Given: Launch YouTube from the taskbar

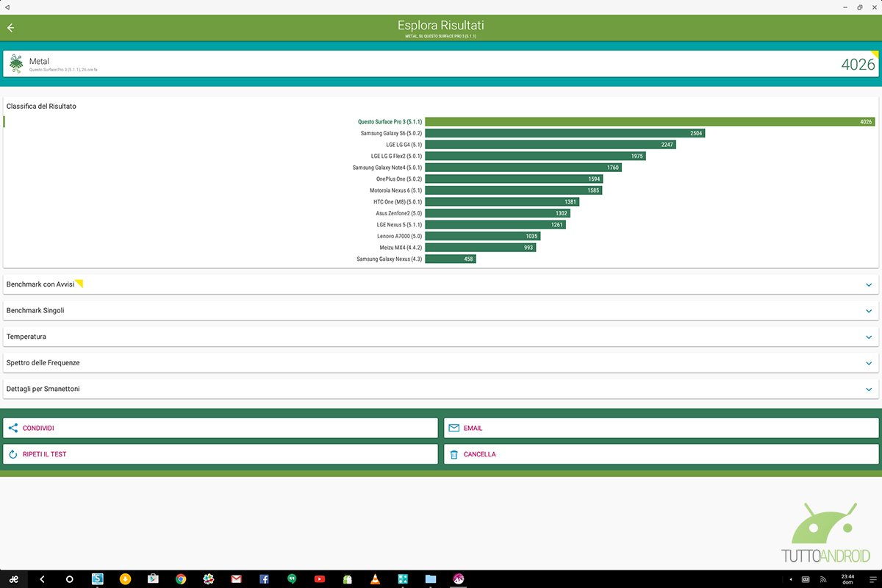Looking at the screenshot, I should 320,579.
